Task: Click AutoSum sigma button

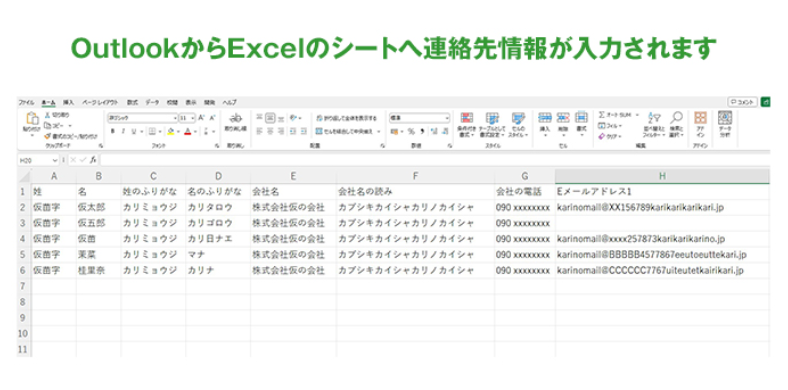Action: pyautogui.click(x=615, y=115)
